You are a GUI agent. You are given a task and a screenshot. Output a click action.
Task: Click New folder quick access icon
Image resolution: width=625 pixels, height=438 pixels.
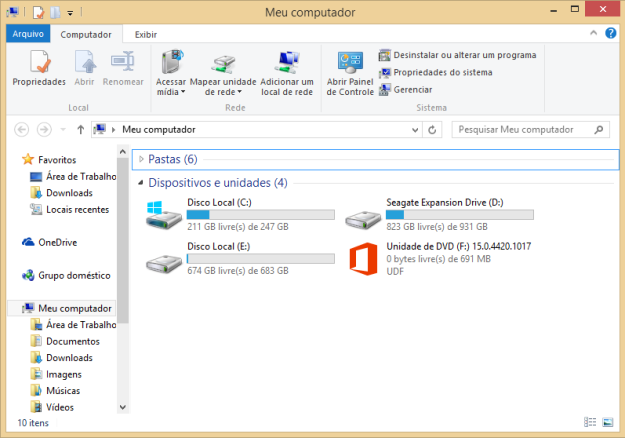[55, 13]
